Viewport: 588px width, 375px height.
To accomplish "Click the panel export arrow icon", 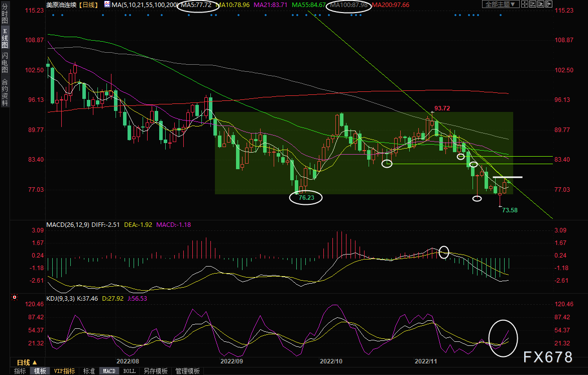I will pyautogui.click(x=549, y=4).
